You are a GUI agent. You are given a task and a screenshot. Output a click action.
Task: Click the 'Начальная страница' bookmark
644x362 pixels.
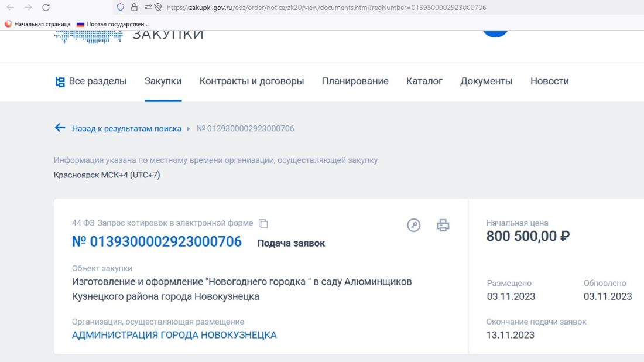click(x=37, y=24)
